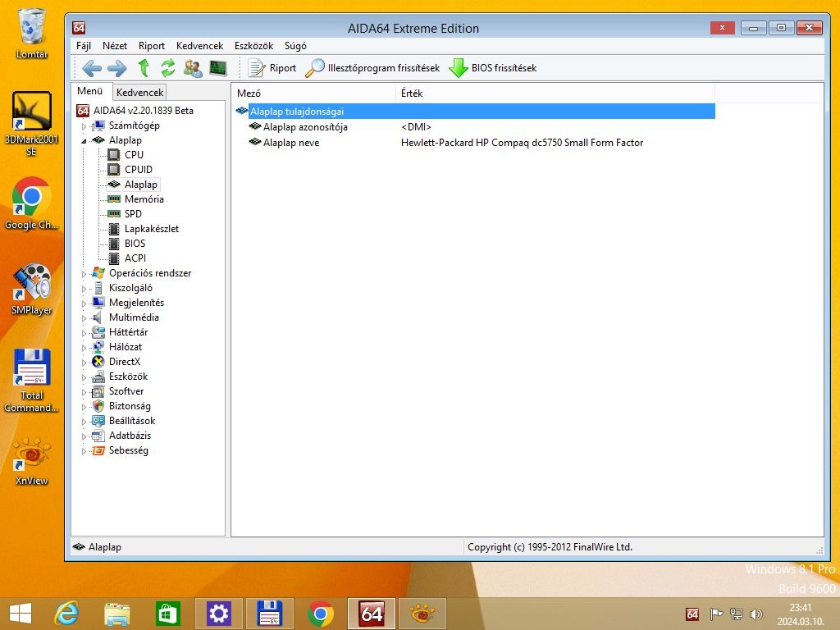
Task: Click the green up-level arrow
Action: (144, 68)
